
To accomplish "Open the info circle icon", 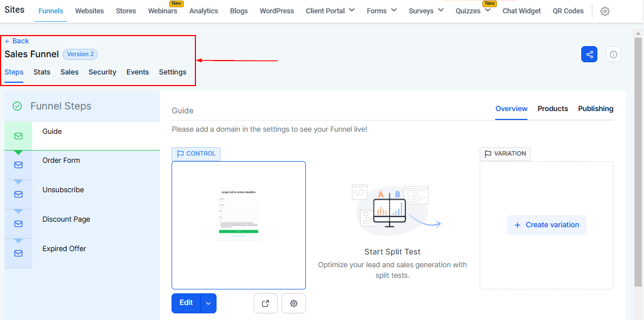I will [x=613, y=54].
